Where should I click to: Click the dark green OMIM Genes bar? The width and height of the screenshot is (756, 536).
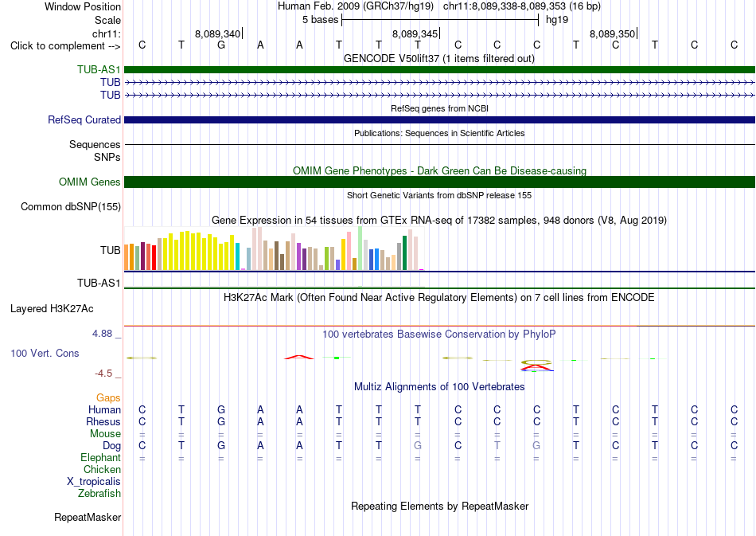[x=439, y=182]
